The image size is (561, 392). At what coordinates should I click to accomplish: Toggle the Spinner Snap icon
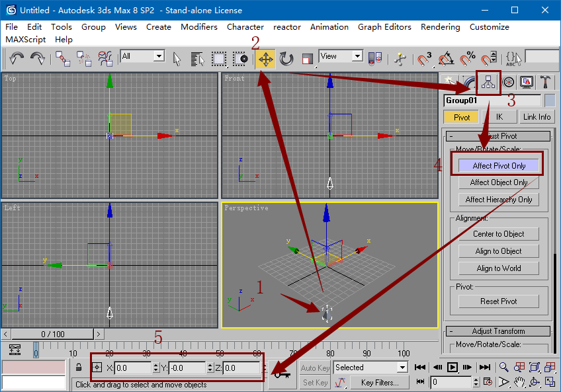pos(489,59)
